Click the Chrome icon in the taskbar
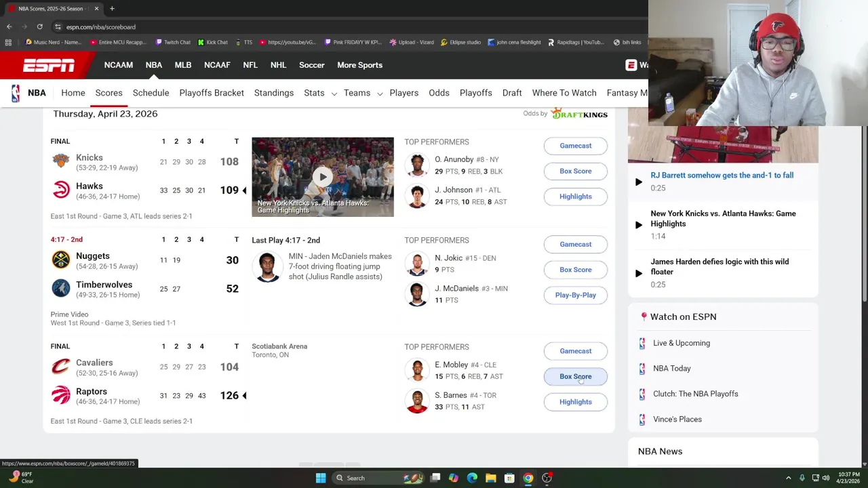The width and height of the screenshot is (868, 488). [528, 478]
